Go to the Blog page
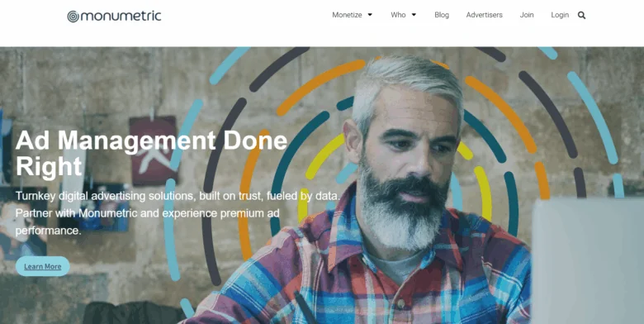 (442, 15)
